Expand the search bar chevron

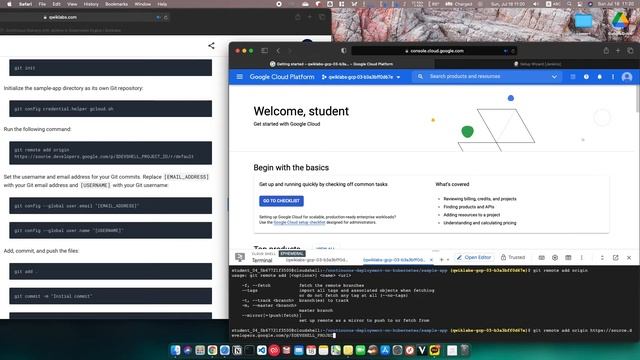pyautogui.click(x=554, y=77)
